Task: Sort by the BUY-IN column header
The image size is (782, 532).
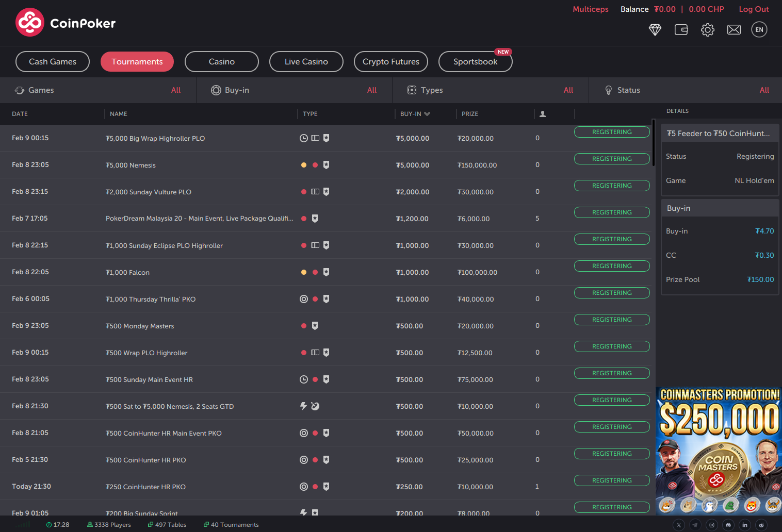Action: click(415, 114)
